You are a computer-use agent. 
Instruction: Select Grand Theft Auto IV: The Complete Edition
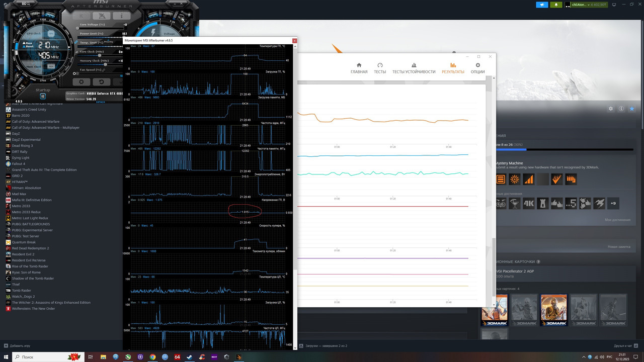[x=44, y=170]
